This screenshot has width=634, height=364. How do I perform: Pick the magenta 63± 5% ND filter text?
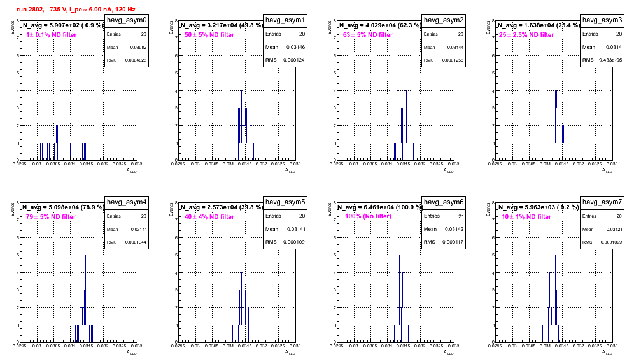point(368,35)
